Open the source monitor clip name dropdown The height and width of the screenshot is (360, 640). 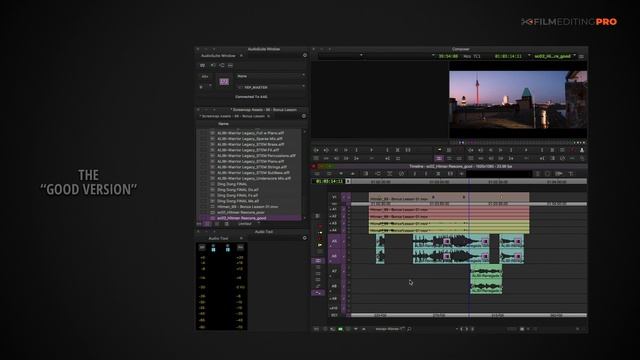coord(340,55)
